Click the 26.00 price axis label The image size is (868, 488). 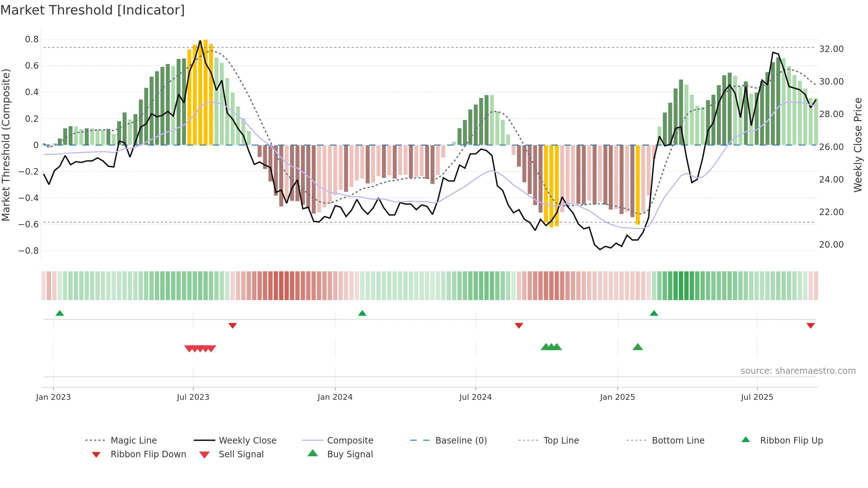[x=831, y=147]
